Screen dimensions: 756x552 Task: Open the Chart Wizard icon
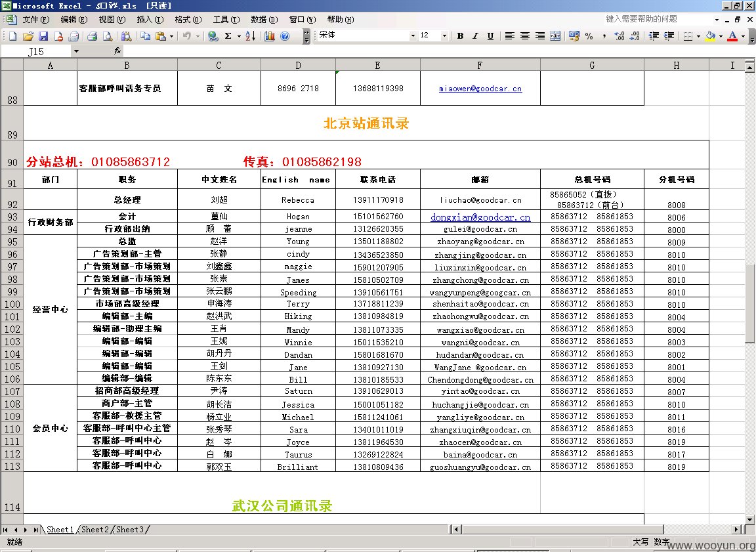point(270,36)
